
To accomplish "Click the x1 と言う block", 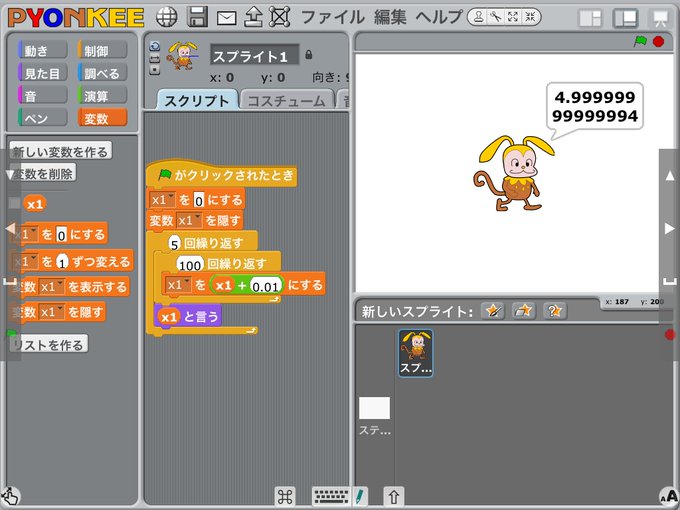I will [x=188, y=316].
